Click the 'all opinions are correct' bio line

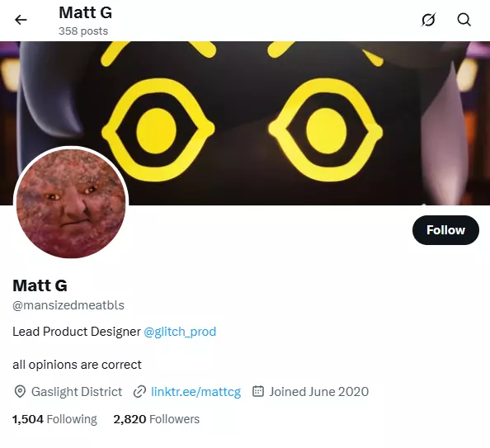pos(77,365)
